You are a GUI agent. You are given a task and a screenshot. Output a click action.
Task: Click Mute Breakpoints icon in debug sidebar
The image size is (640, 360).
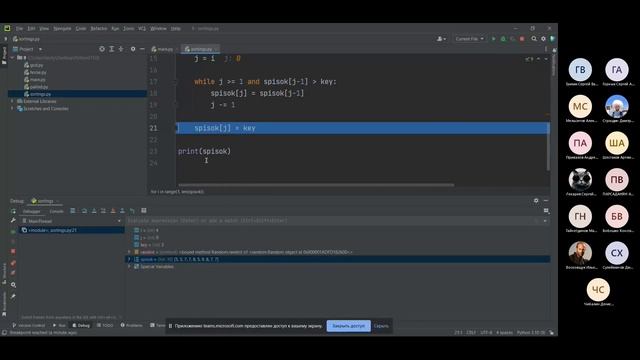[13, 272]
